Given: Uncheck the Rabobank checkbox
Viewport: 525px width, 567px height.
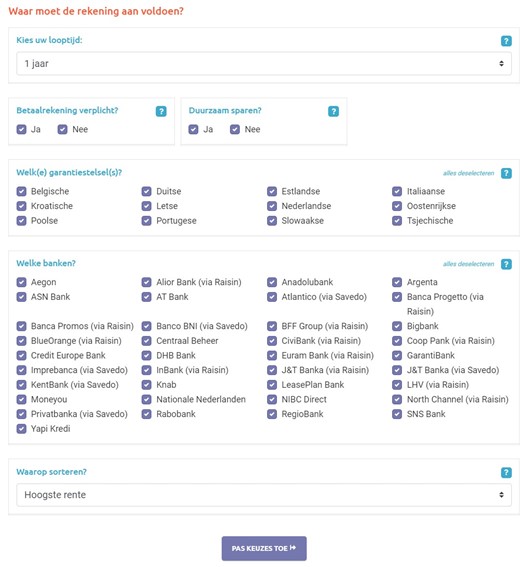Looking at the screenshot, I should click(146, 414).
